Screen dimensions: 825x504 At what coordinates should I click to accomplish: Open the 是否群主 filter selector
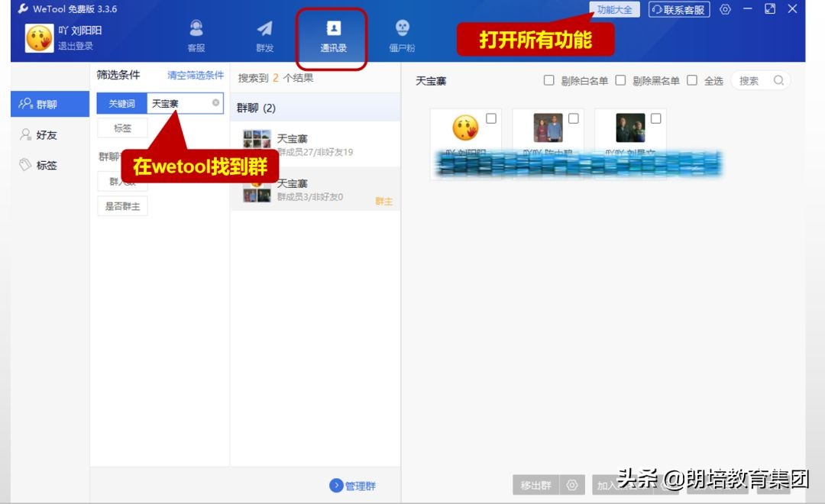pyautogui.click(x=122, y=205)
